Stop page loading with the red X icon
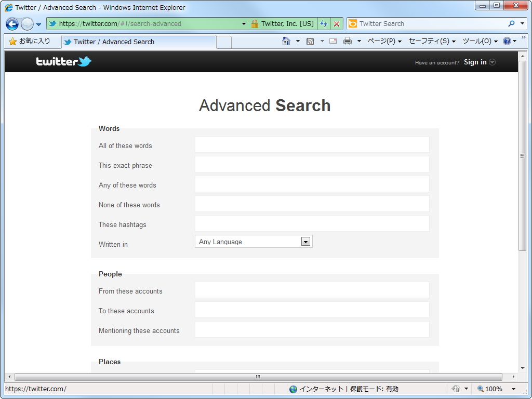 pos(336,23)
